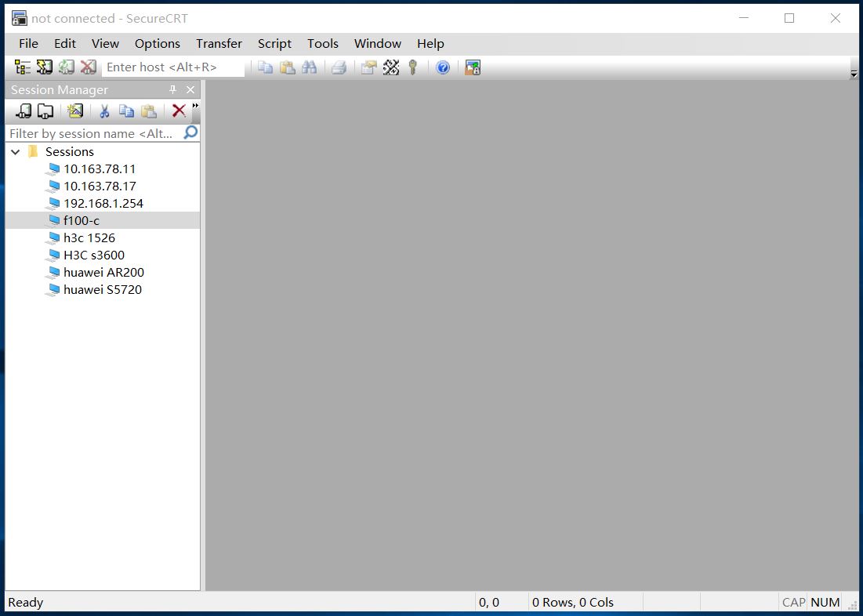
Task: Open Session Options from the toolbar
Action: click(x=368, y=67)
